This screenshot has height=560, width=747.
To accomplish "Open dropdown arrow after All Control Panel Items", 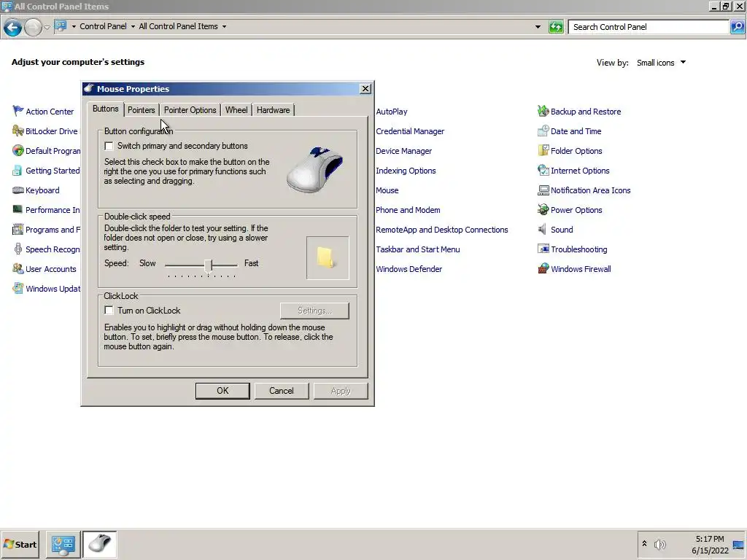I will (x=224, y=27).
